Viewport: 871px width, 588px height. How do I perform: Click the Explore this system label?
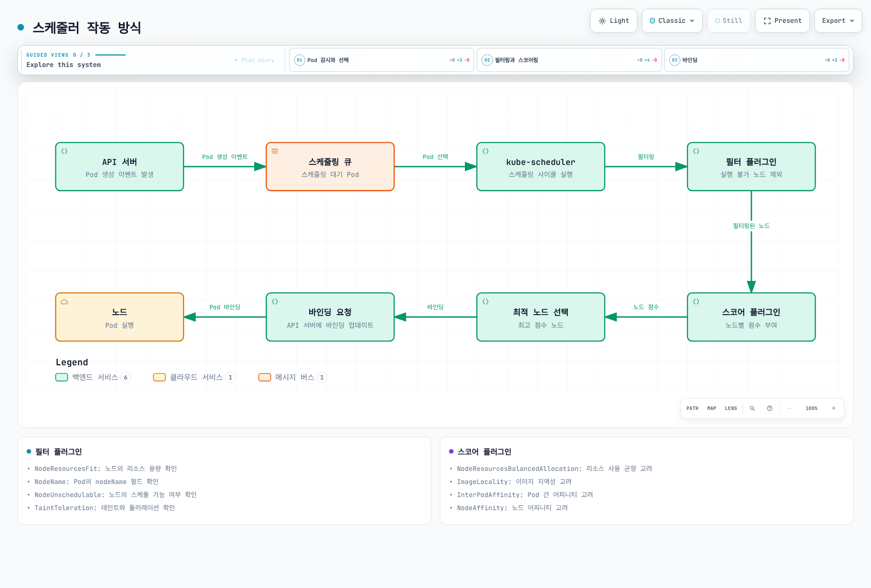click(x=64, y=65)
